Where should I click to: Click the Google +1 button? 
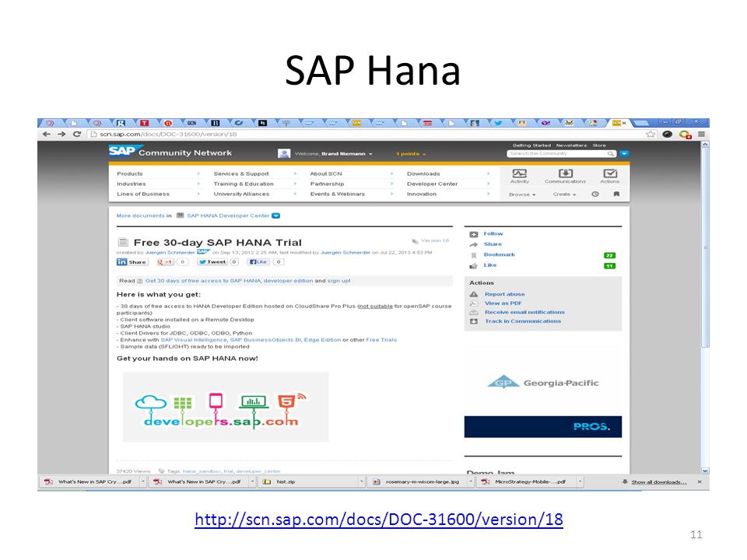point(165,262)
